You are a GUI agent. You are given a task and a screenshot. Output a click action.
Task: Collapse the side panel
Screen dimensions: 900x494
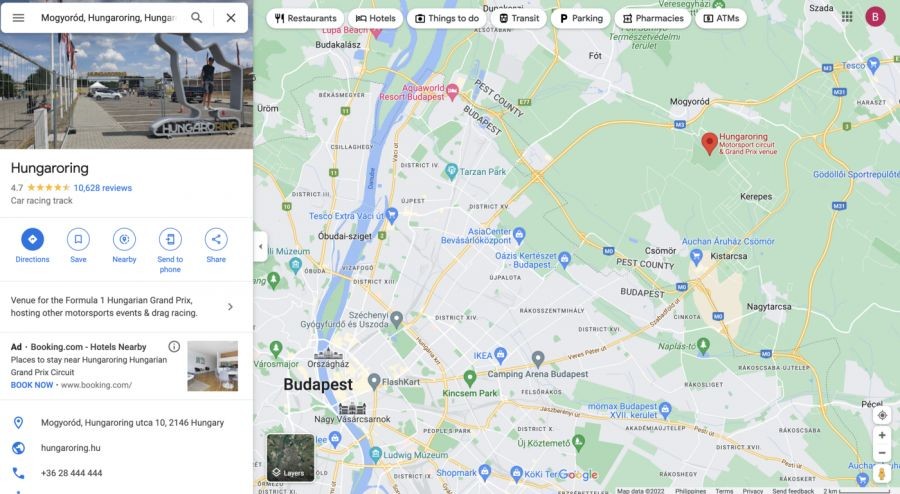click(x=261, y=247)
